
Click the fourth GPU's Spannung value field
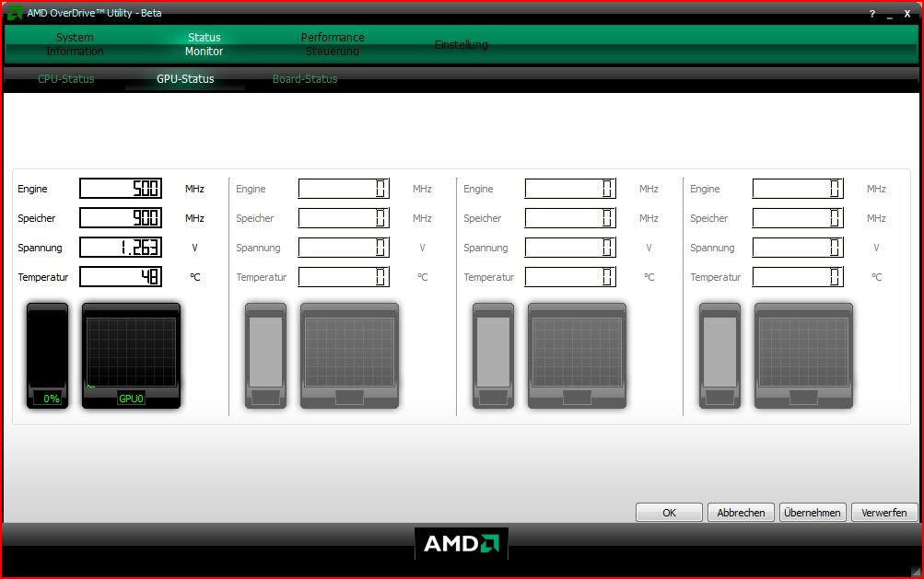(798, 248)
